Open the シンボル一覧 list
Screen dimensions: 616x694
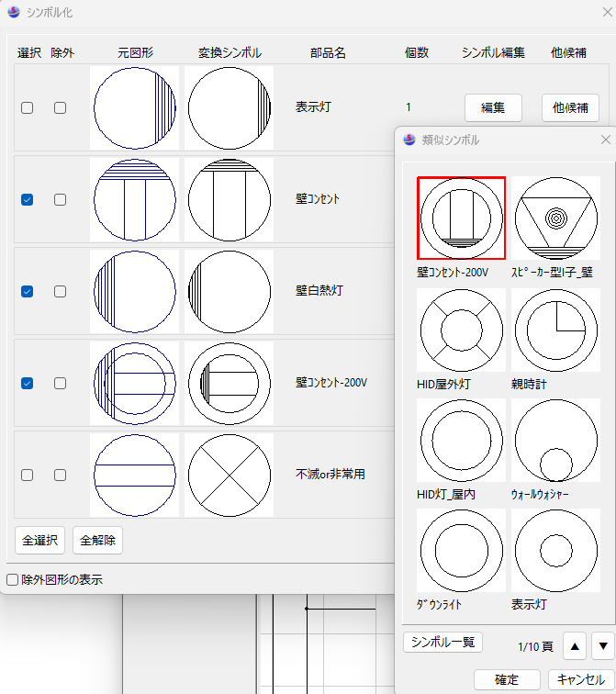click(x=442, y=643)
